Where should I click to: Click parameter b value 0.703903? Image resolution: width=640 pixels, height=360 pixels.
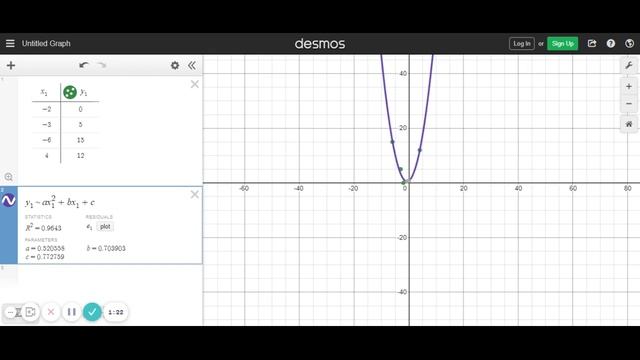(106, 248)
